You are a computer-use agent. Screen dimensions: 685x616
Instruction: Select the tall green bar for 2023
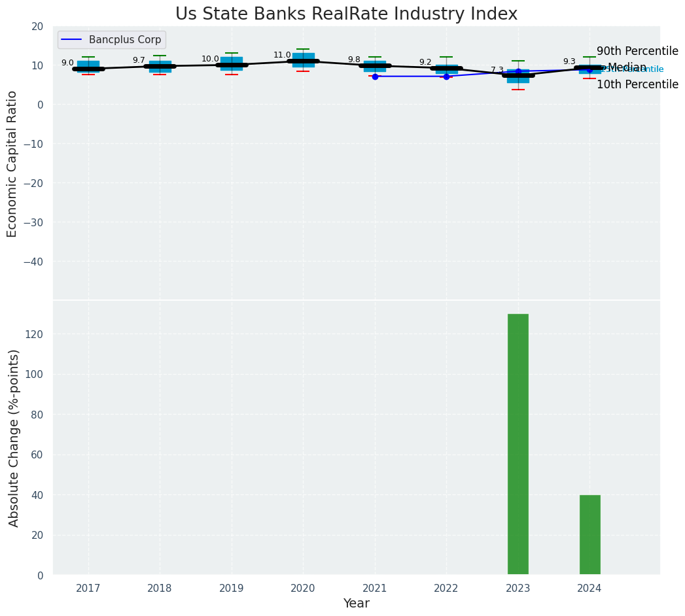pos(518,444)
